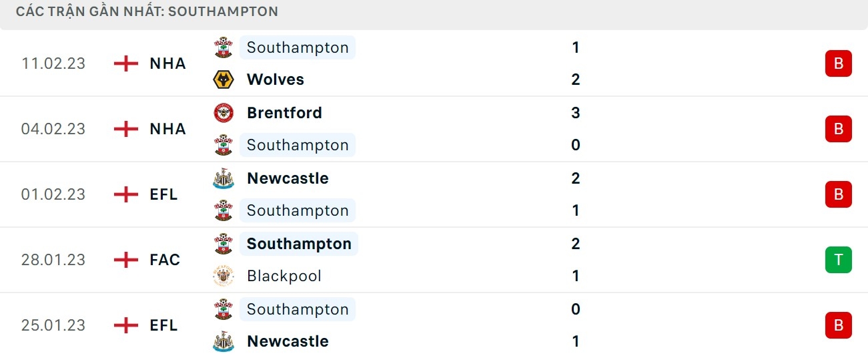Click red B badge for Wolves match
The image size is (868, 356).
click(x=838, y=63)
